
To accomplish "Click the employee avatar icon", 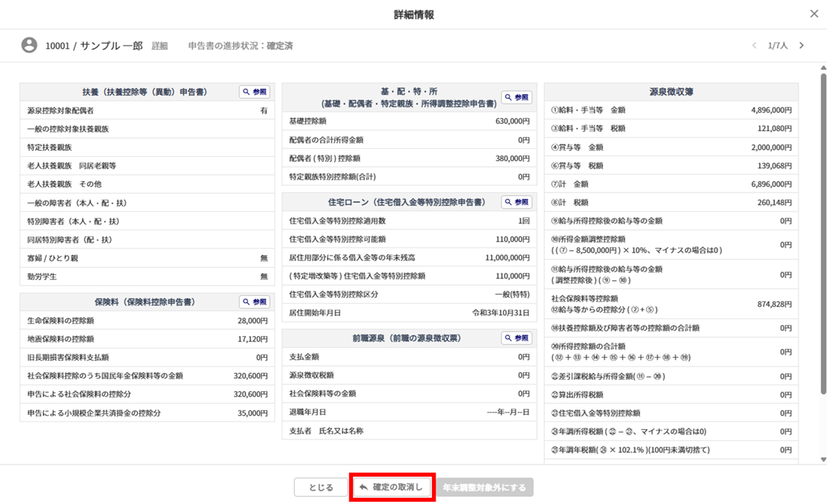I will coord(29,45).
